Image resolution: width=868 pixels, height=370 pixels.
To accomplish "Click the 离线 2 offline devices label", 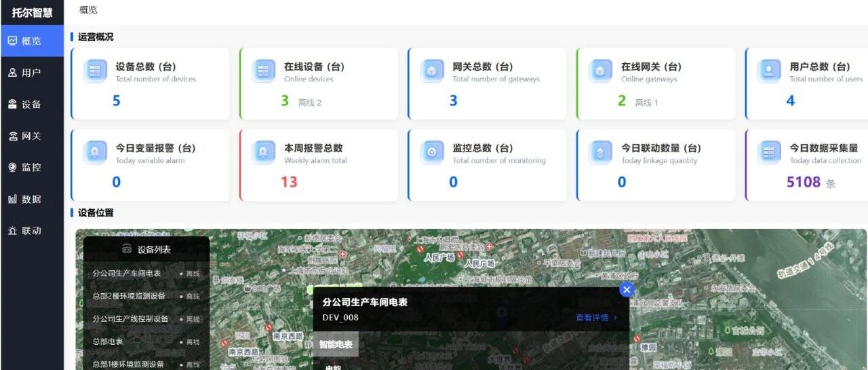I will 310,103.
